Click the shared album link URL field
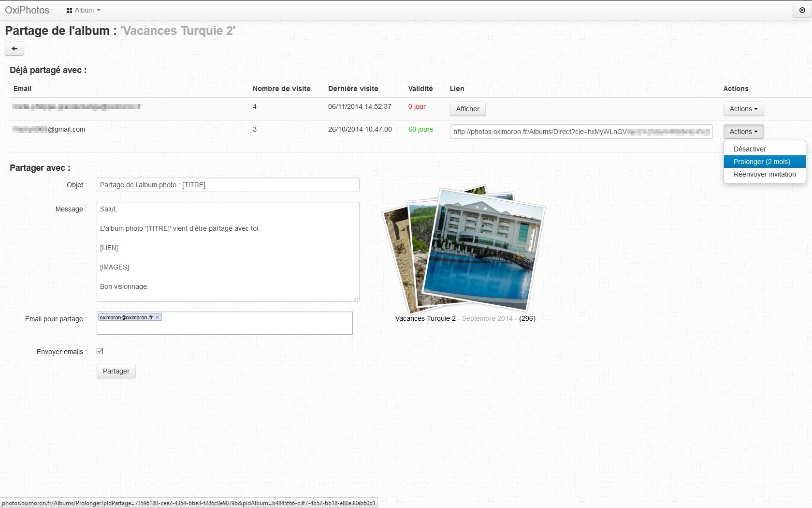 pyautogui.click(x=581, y=132)
